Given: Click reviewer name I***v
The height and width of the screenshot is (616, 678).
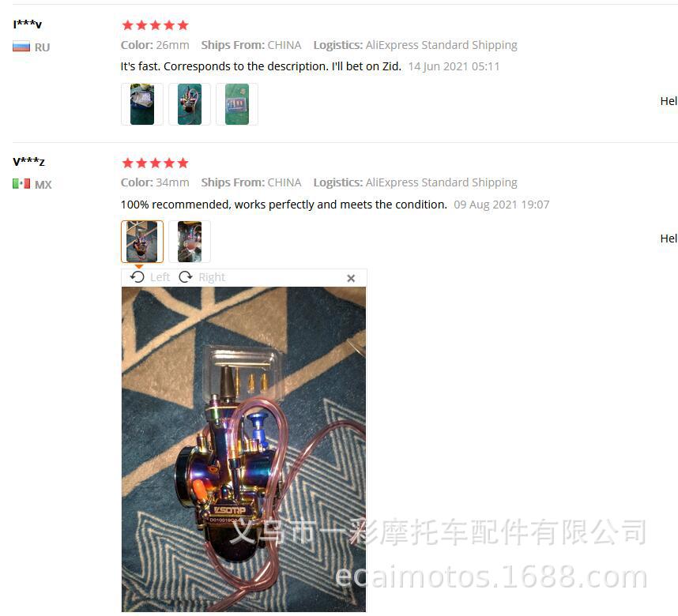Looking at the screenshot, I should [27, 24].
